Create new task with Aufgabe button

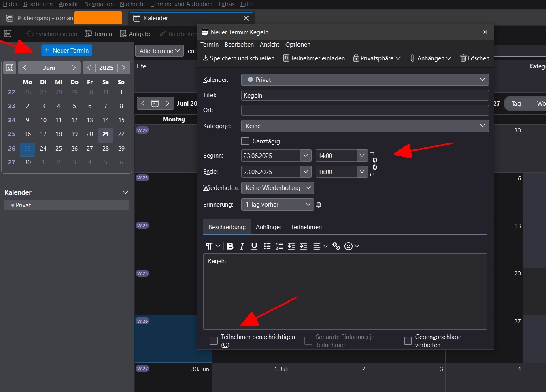pyautogui.click(x=136, y=34)
